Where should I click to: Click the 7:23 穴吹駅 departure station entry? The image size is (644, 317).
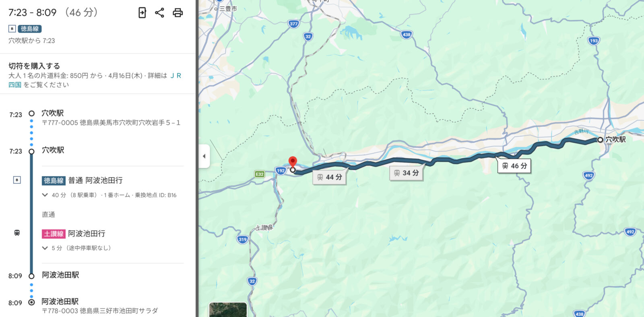tap(53, 150)
